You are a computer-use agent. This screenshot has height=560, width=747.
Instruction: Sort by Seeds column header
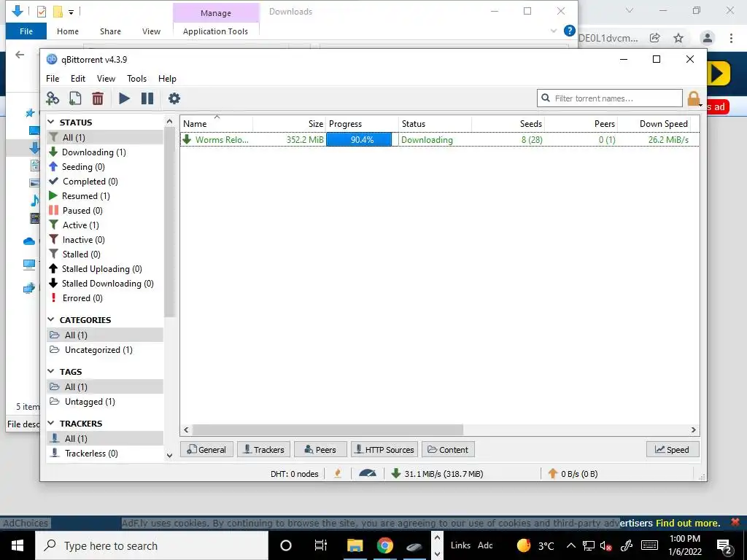tap(508, 124)
